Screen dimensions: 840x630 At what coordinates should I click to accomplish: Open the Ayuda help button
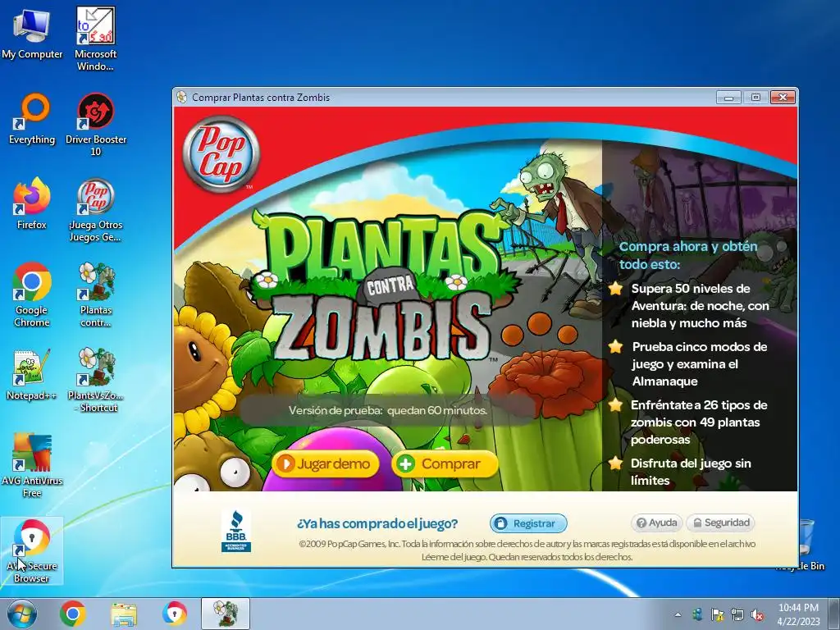pos(657,523)
